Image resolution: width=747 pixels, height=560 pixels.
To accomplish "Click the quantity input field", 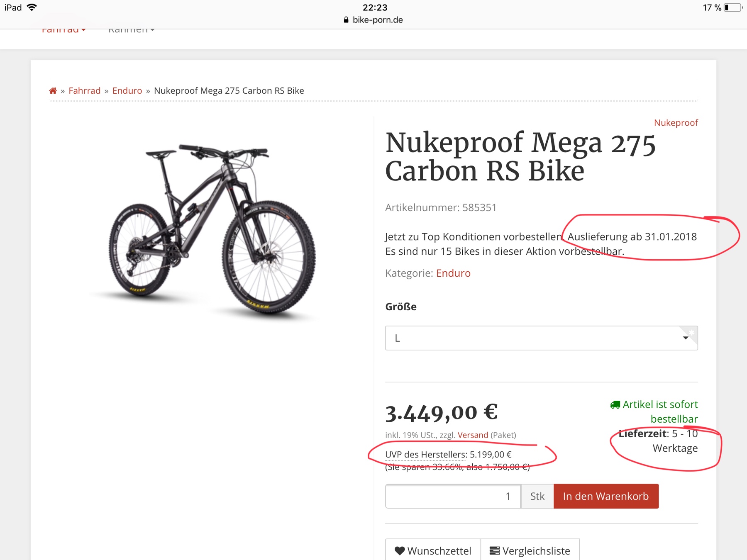I will pyautogui.click(x=453, y=496).
